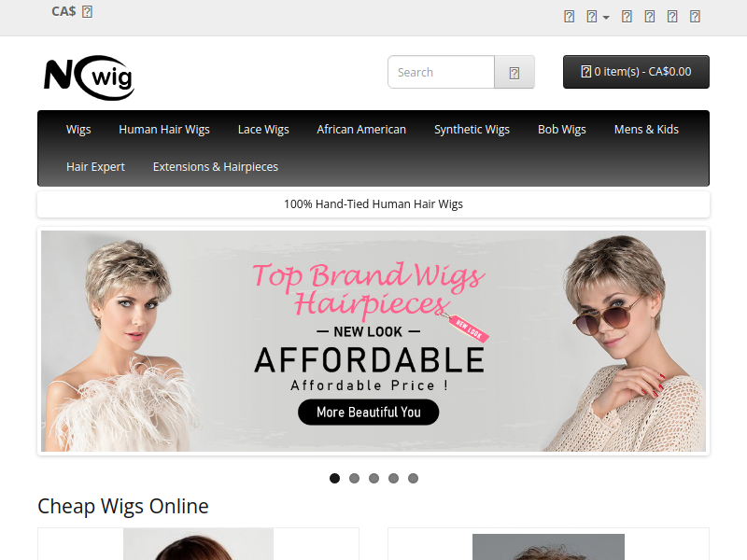The width and height of the screenshot is (747, 560).
Task: Focus the Search text field
Action: pyautogui.click(x=441, y=72)
